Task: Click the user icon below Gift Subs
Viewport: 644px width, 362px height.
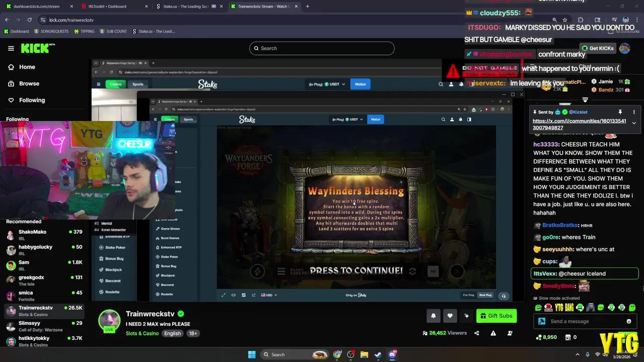Action: point(510,333)
